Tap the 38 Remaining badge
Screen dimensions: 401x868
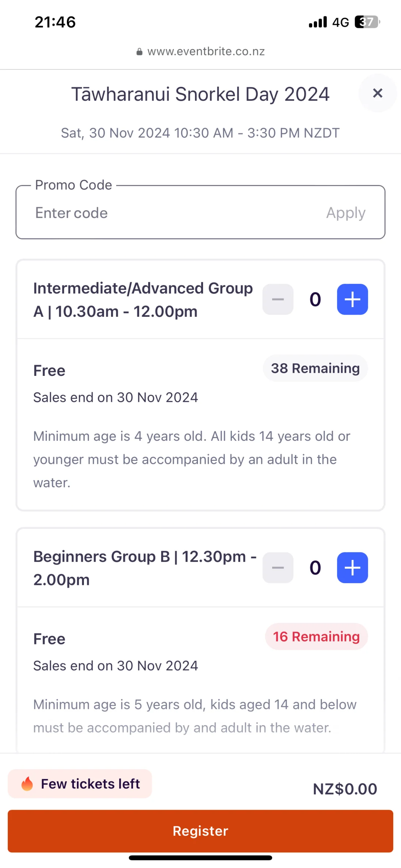315,368
